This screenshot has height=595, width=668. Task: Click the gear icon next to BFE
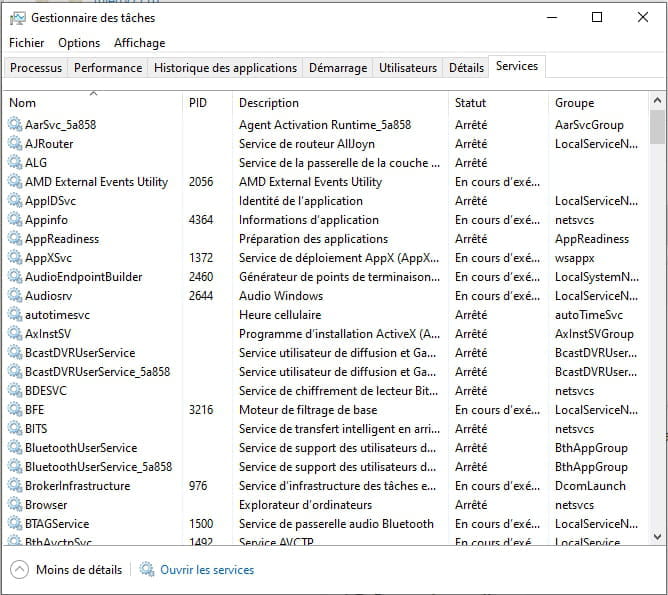pyautogui.click(x=15, y=409)
